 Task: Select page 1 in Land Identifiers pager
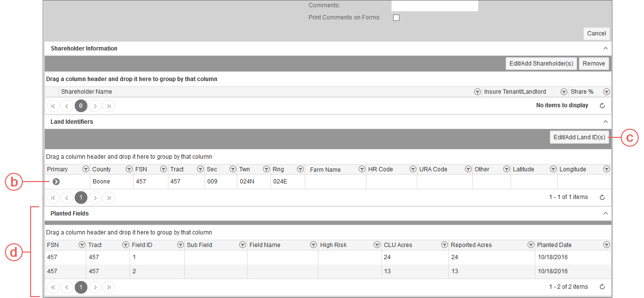click(x=81, y=198)
